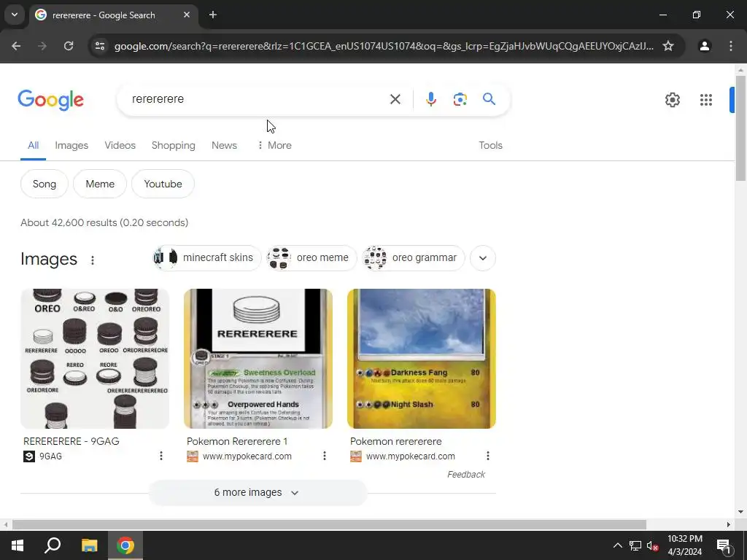Open Images section three-dot options
Image resolution: width=747 pixels, height=560 pixels.
(x=93, y=260)
